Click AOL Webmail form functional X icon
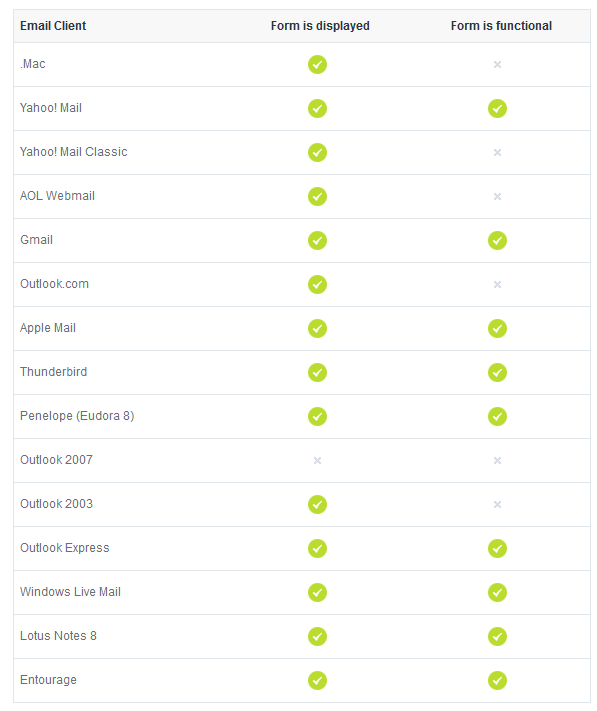 click(x=497, y=196)
